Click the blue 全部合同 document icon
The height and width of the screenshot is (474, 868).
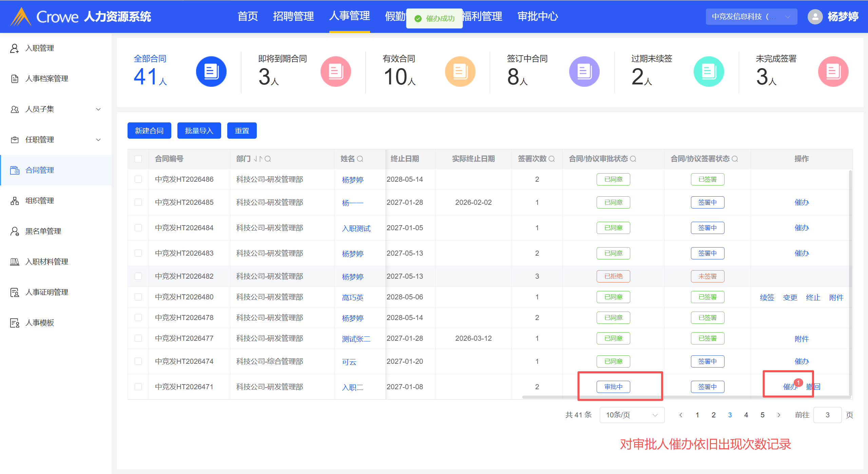(x=211, y=72)
